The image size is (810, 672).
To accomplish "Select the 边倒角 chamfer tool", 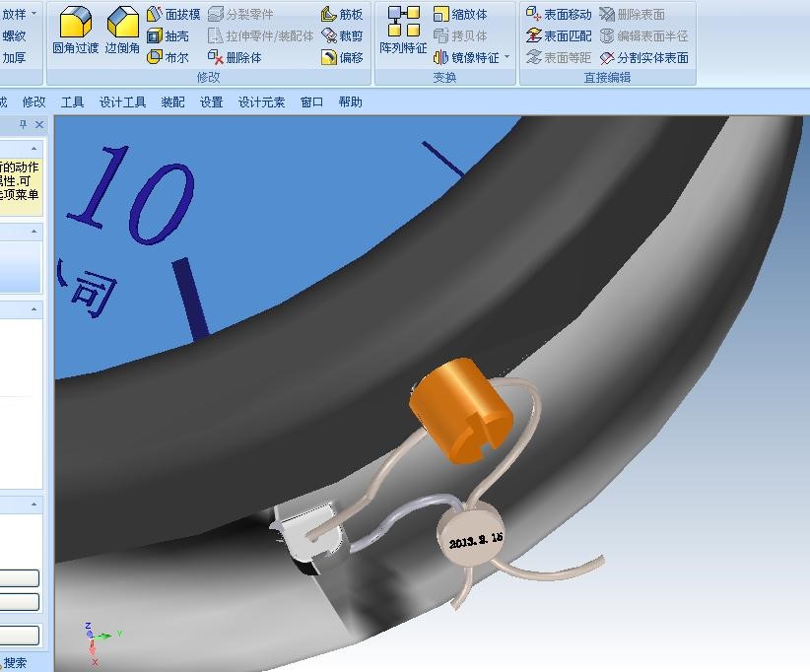I will point(122,31).
